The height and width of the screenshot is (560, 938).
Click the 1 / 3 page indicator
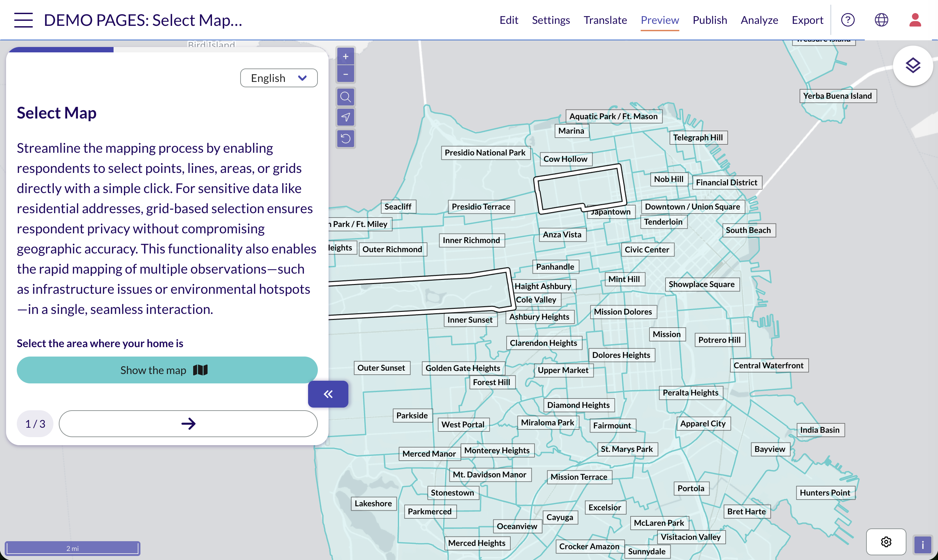pyautogui.click(x=35, y=424)
